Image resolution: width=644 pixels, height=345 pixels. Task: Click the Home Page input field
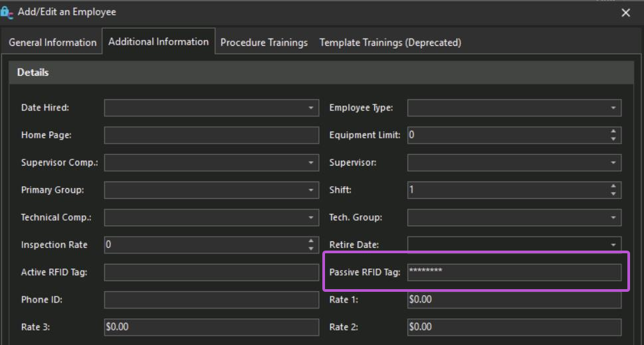211,135
